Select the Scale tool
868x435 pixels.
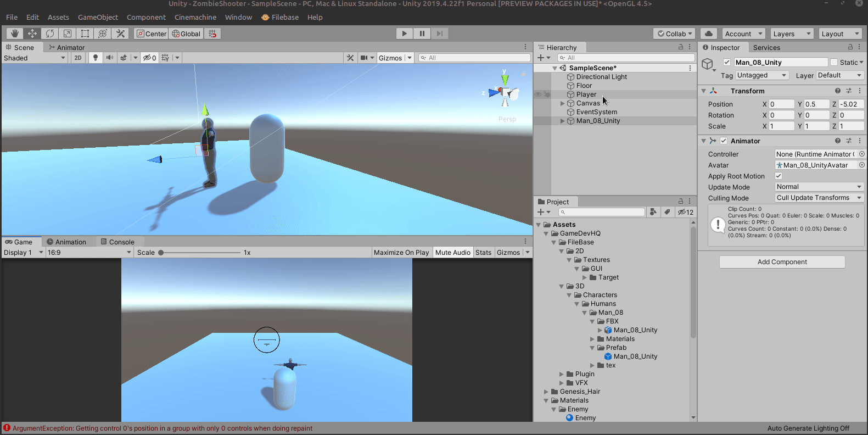coord(68,34)
